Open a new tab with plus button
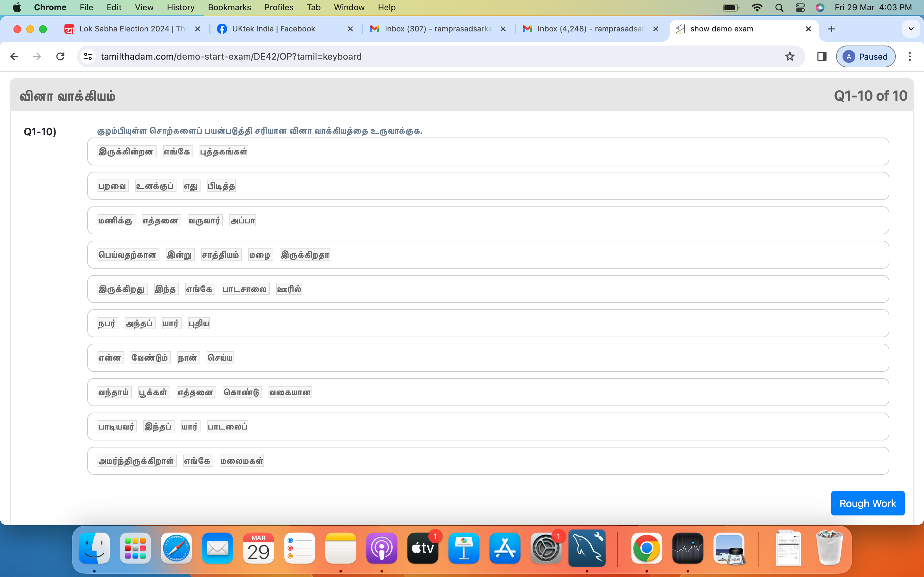The height and width of the screenshot is (577, 924). [x=831, y=29]
